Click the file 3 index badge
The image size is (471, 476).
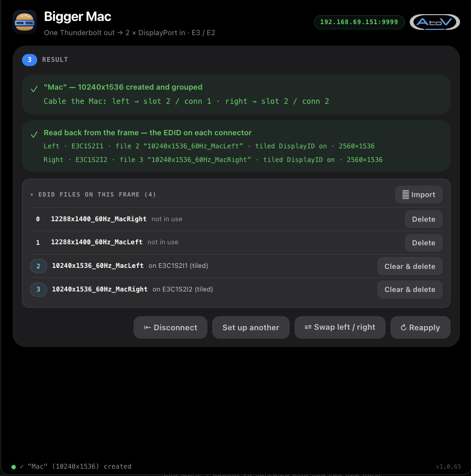pos(38,289)
